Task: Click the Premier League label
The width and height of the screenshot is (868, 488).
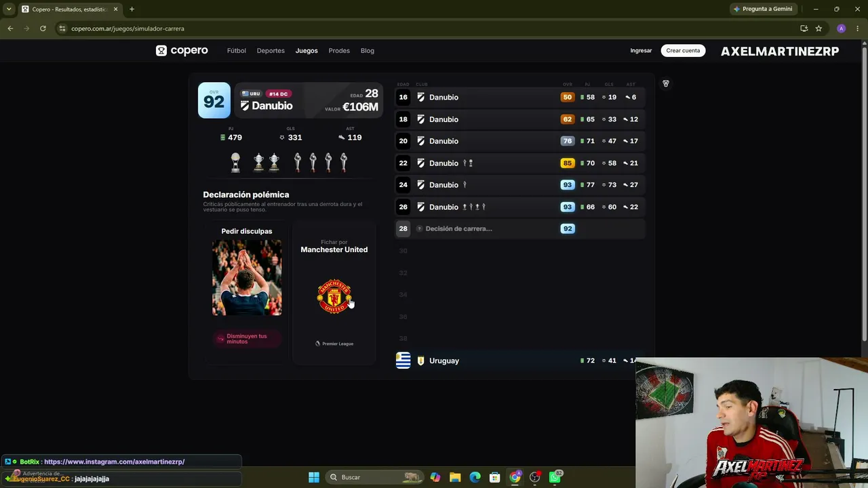Action: 334,344
